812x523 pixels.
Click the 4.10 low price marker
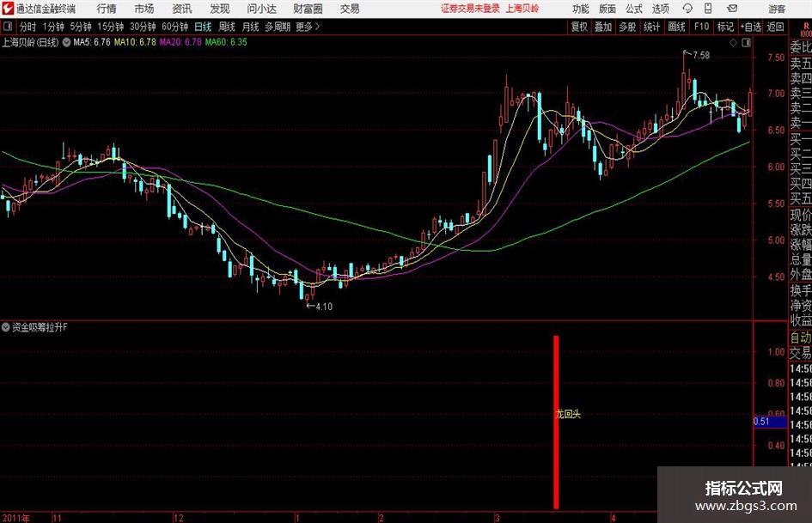click(324, 306)
